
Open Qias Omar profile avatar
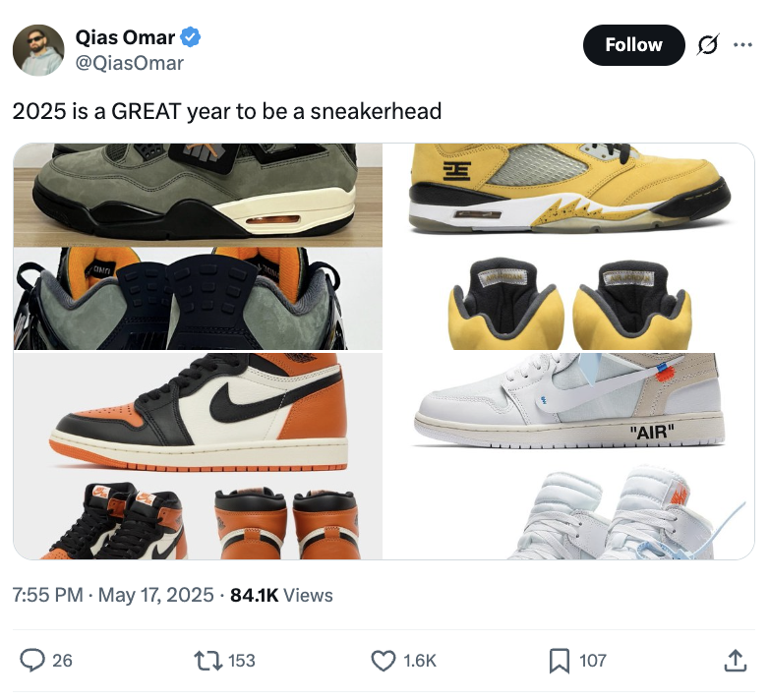38,50
